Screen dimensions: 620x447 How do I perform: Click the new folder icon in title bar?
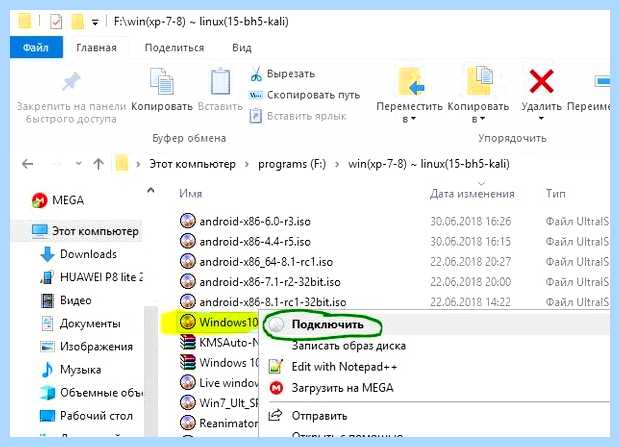point(78,21)
